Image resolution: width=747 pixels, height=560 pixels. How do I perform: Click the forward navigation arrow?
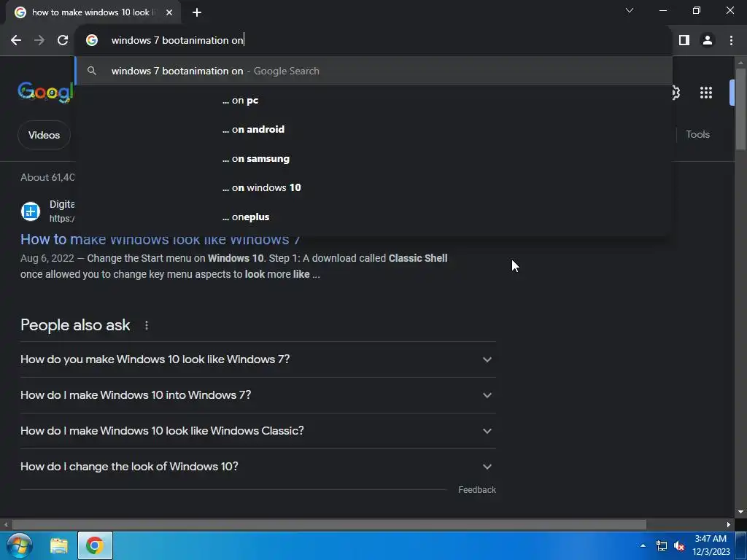39,41
